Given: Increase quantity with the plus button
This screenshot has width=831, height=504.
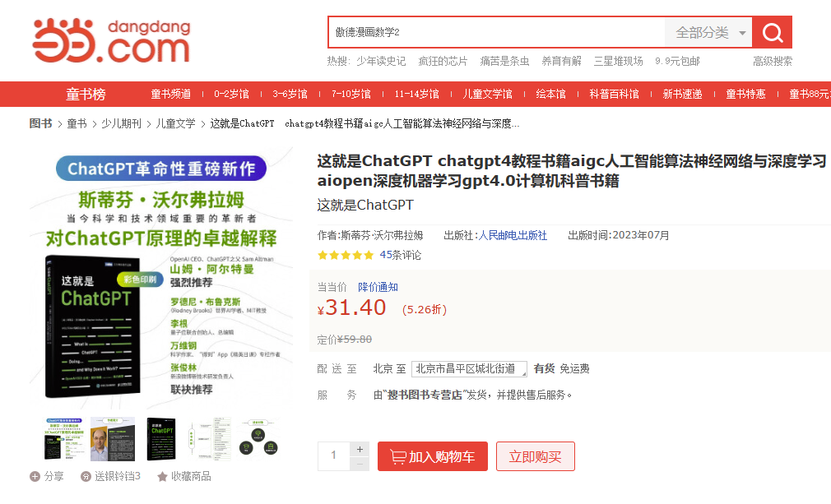Looking at the screenshot, I should tap(360, 449).
